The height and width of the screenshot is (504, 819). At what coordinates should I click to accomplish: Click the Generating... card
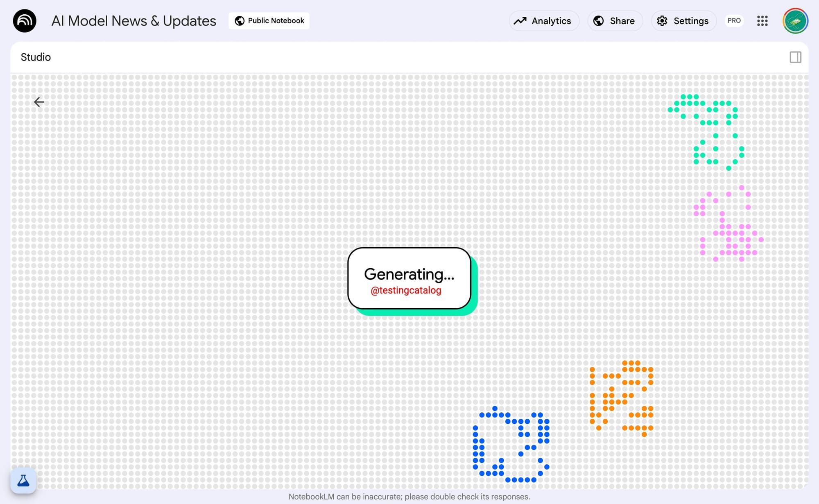tap(409, 278)
